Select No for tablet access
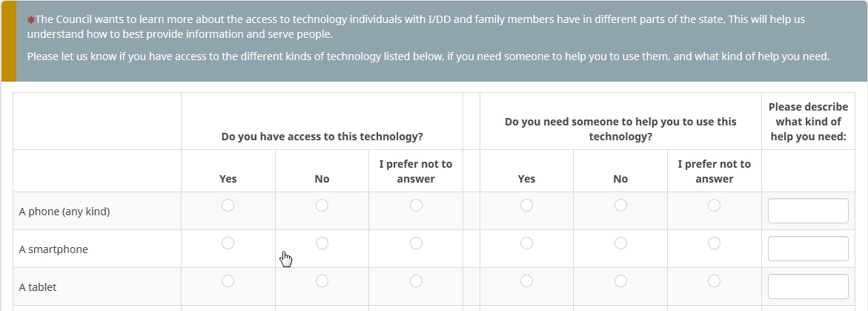Viewport: 868px width, 311px height. [x=322, y=281]
